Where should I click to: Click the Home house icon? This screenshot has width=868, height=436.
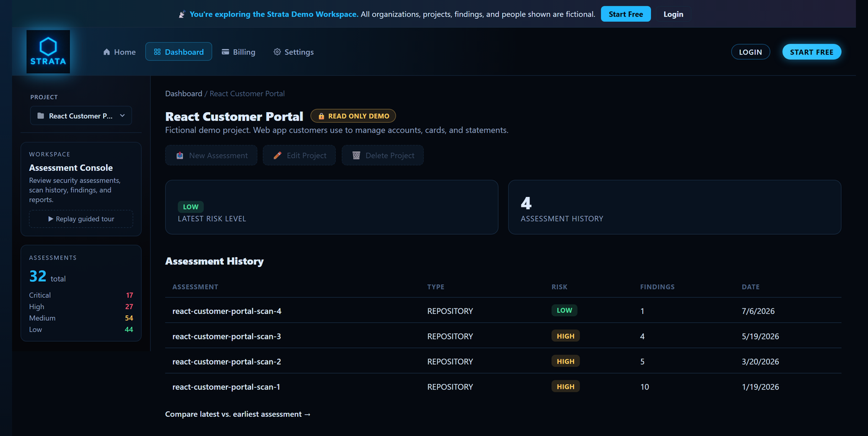(107, 52)
